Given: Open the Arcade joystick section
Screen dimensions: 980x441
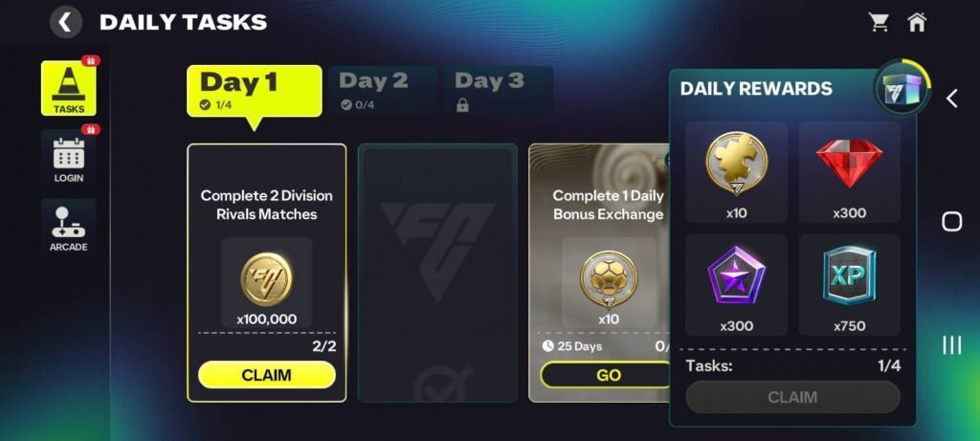Looking at the screenshot, I should (x=68, y=227).
